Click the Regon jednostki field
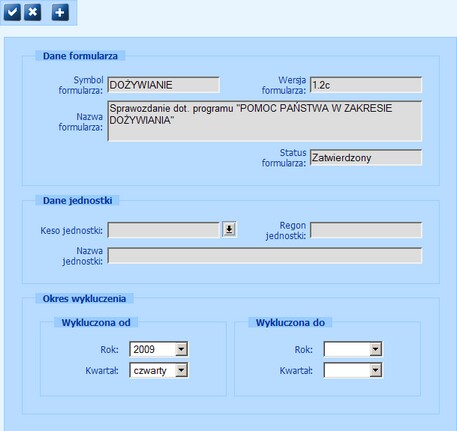This screenshot has height=431, width=457. (x=366, y=230)
